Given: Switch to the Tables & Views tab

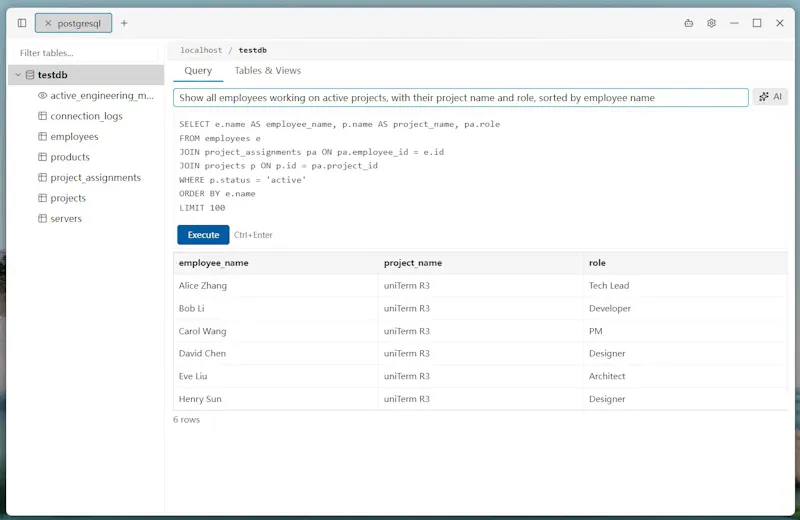Looking at the screenshot, I should click(x=268, y=71).
